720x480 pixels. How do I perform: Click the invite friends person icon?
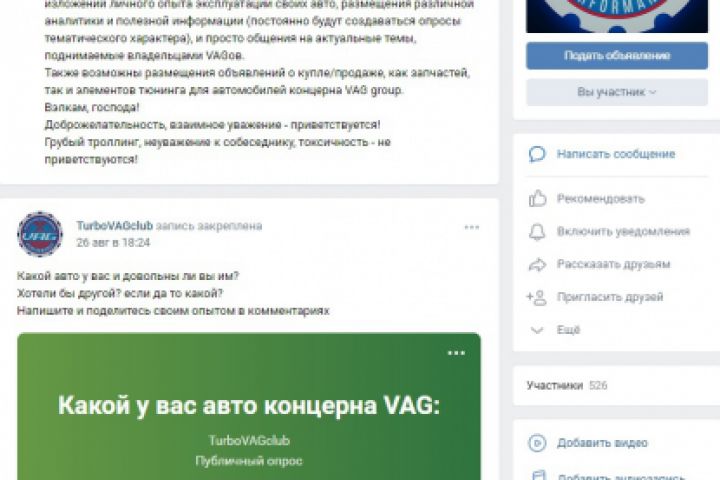coord(537,297)
